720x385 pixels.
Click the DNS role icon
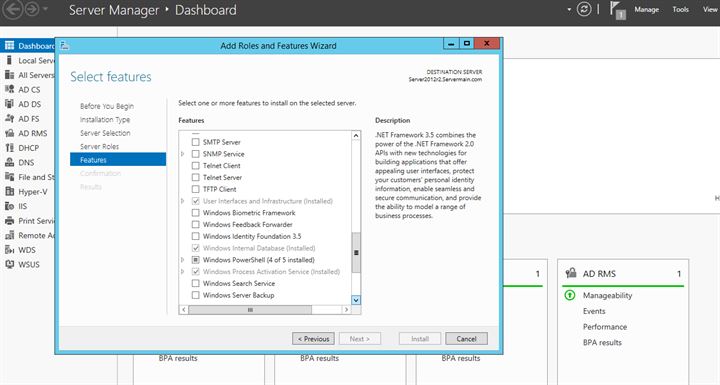pos(9,162)
